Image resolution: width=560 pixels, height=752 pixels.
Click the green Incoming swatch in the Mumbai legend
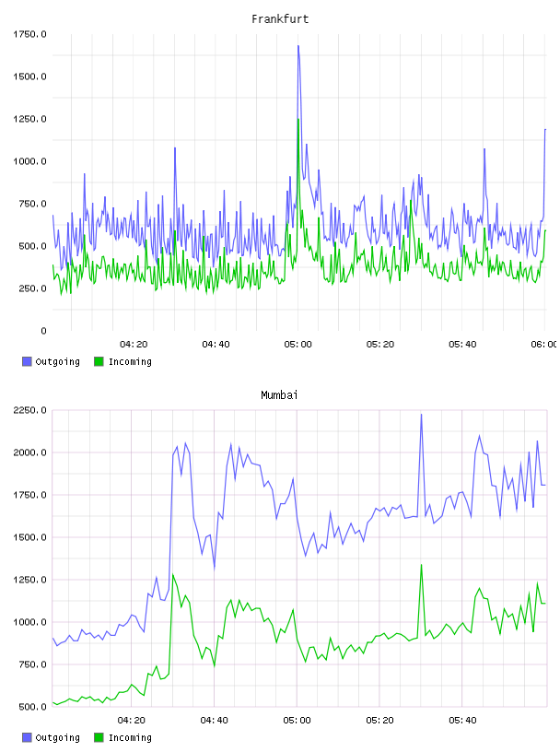99,737
